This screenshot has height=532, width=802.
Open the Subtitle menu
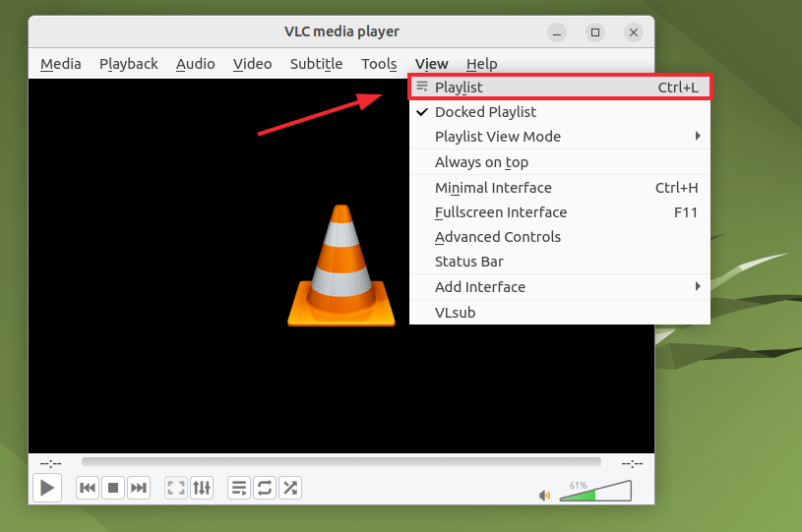[x=316, y=64]
